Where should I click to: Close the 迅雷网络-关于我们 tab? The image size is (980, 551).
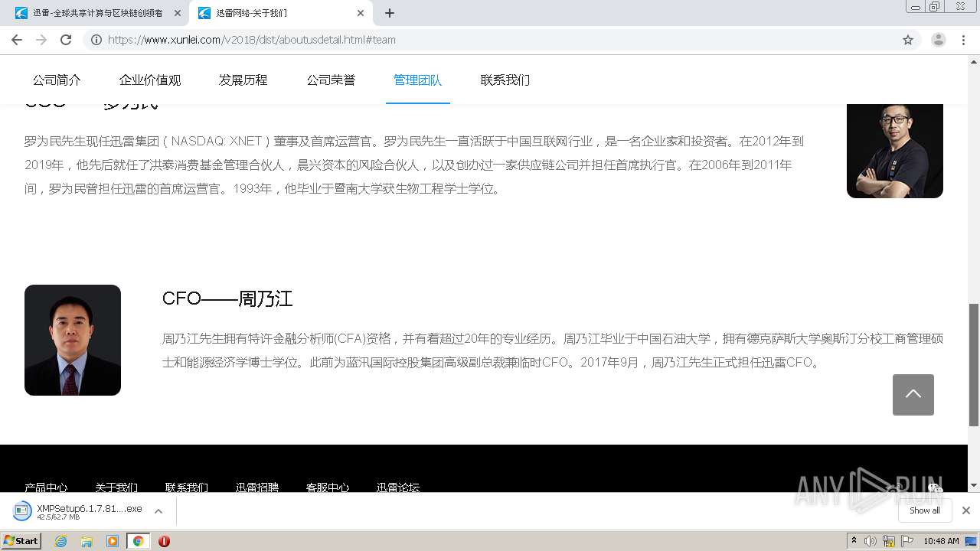(361, 13)
